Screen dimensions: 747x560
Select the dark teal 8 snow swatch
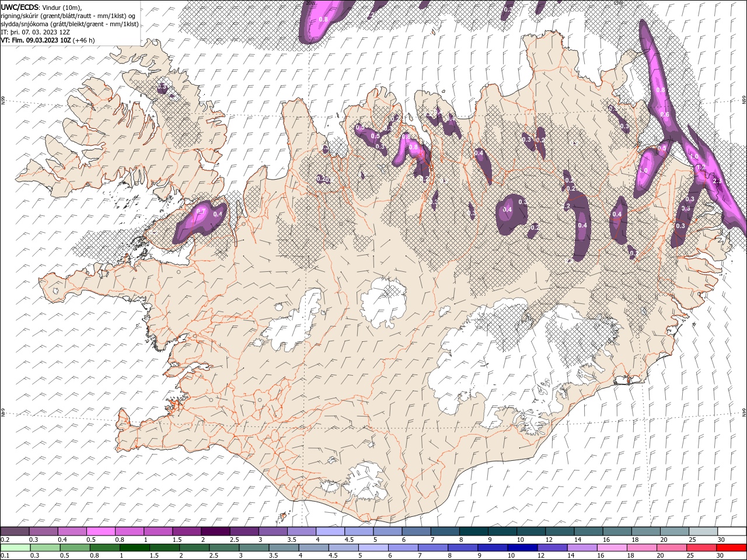473,531
